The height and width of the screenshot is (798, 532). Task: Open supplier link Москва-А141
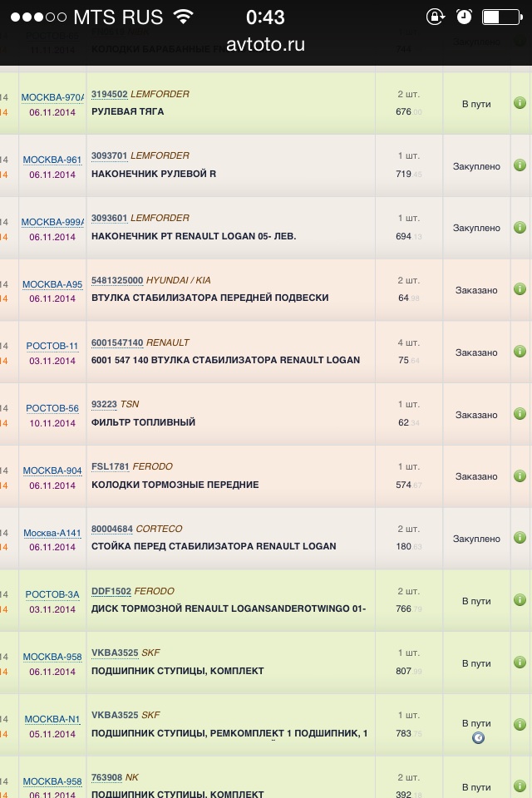click(52, 533)
